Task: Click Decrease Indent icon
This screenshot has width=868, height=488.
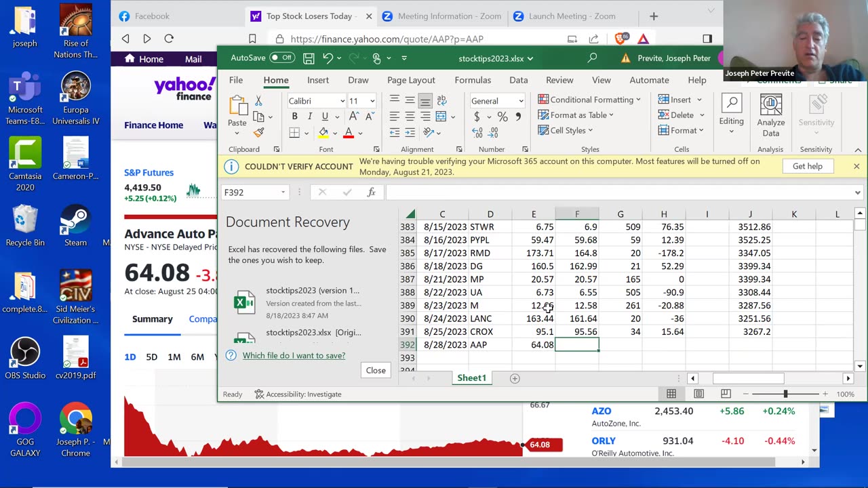Action: click(394, 133)
